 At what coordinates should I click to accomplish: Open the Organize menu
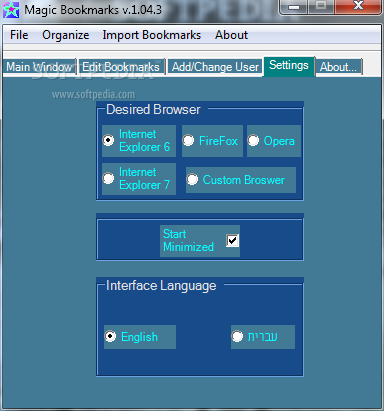(66, 35)
